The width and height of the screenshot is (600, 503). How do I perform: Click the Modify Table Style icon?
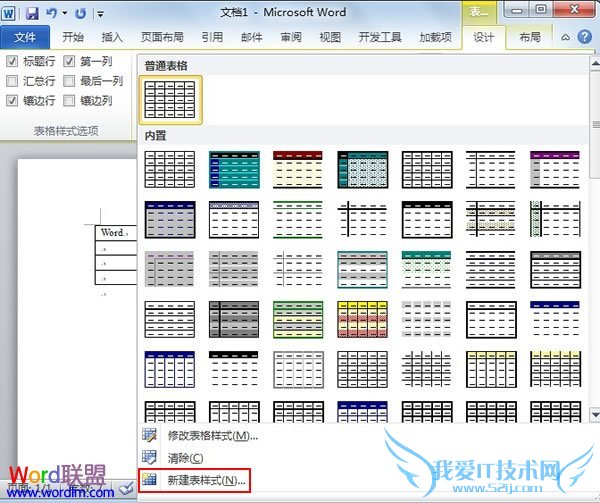[149, 435]
